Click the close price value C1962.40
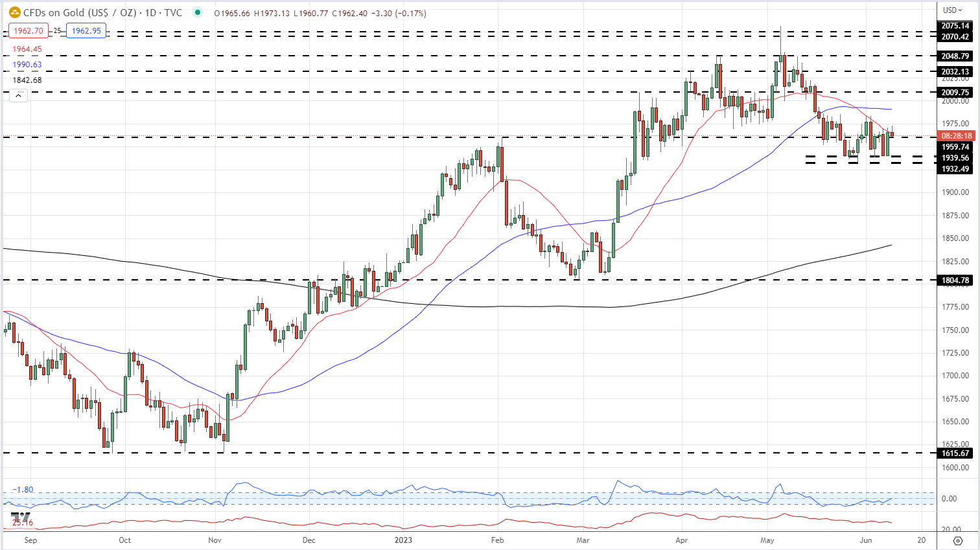980x550 pixels. pyautogui.click(x=351, y=13)
